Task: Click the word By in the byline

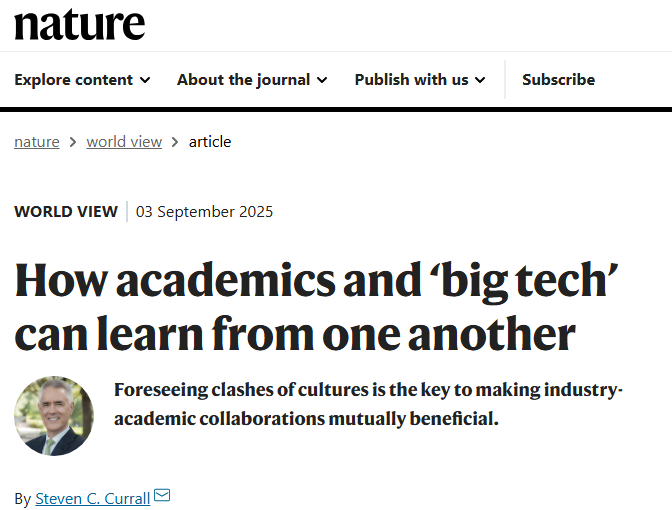Action: (22, 498)
